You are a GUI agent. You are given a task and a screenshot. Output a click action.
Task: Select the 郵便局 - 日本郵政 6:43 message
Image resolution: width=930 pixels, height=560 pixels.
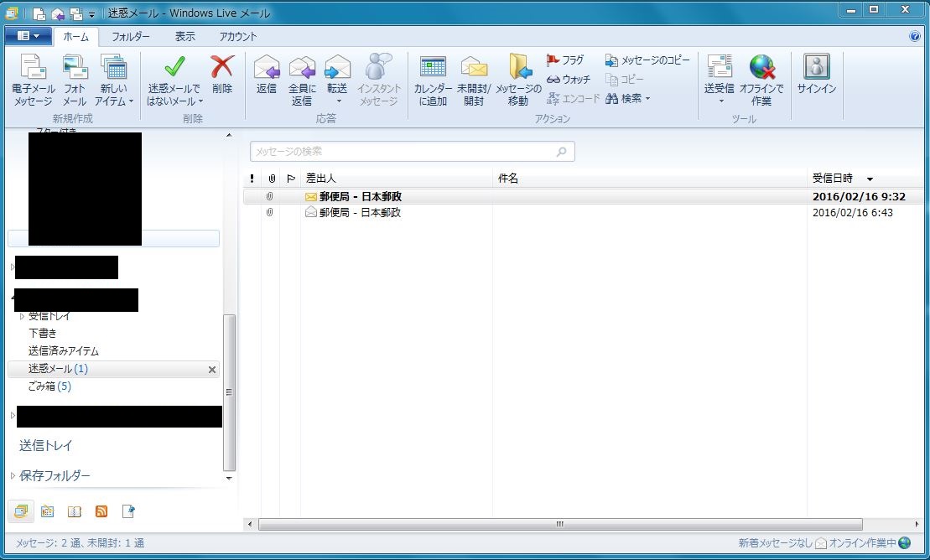[584, 212]
